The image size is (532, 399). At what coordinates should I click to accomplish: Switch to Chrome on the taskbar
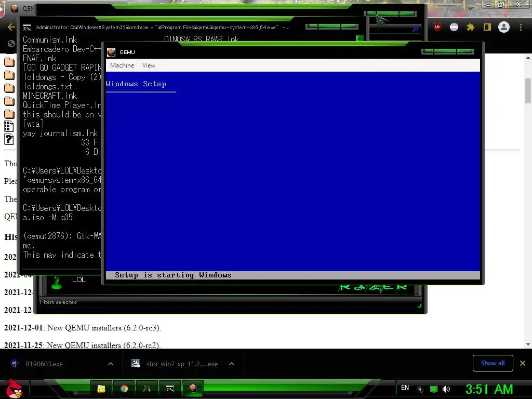tap(124, 389)
